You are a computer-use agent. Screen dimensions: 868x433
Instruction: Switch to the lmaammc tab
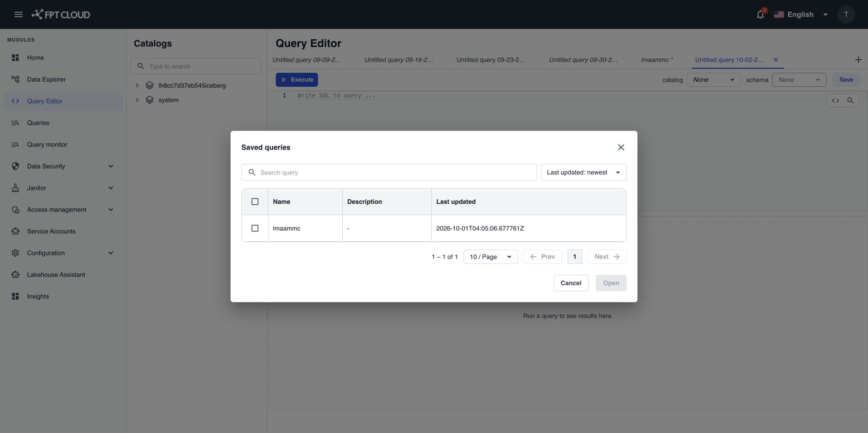pos(657,60)
